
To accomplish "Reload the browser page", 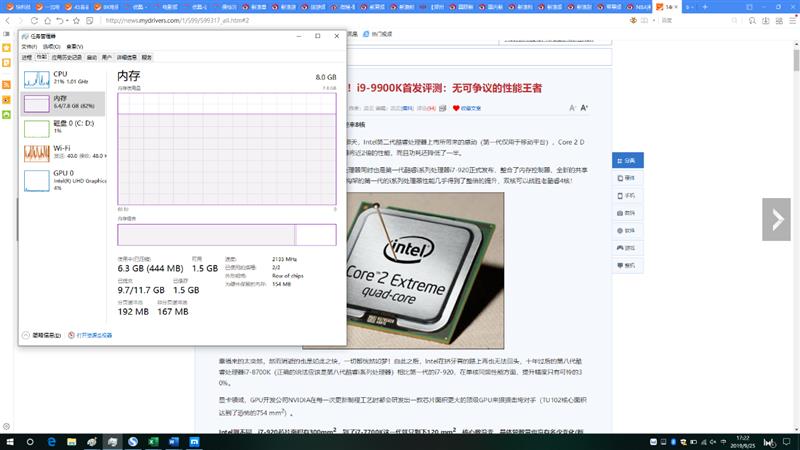I will 34,20.
